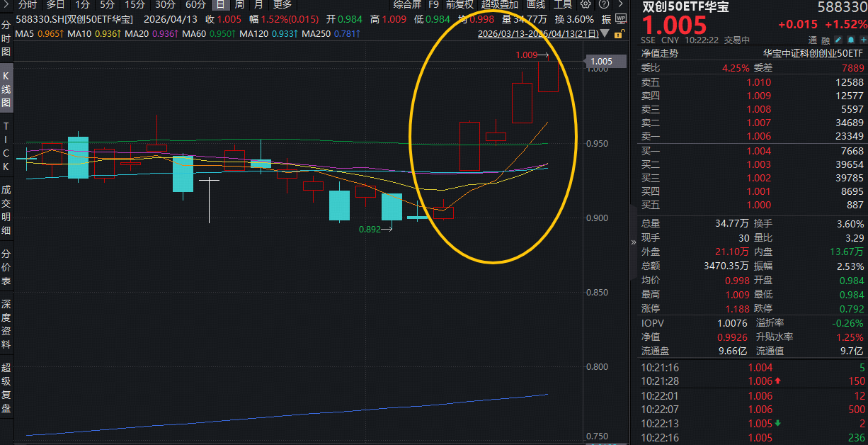Select the 日 daily period

point(222,4)
